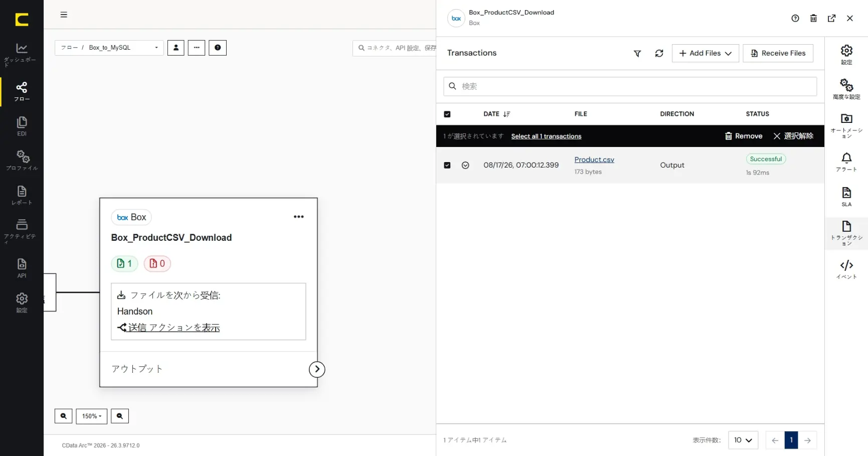Remove the selected transaction
The width and height of the screenshot is (868, 456).
click(744, 136)
